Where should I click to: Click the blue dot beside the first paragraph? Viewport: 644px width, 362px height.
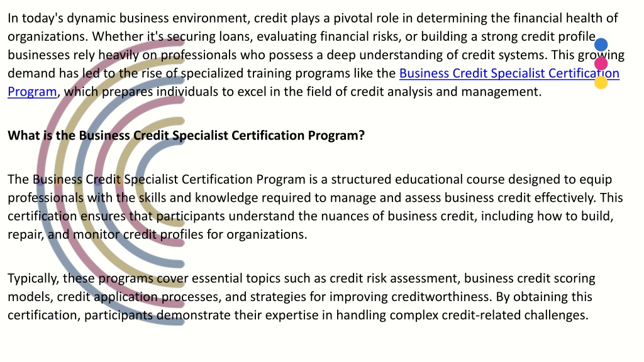601,45
